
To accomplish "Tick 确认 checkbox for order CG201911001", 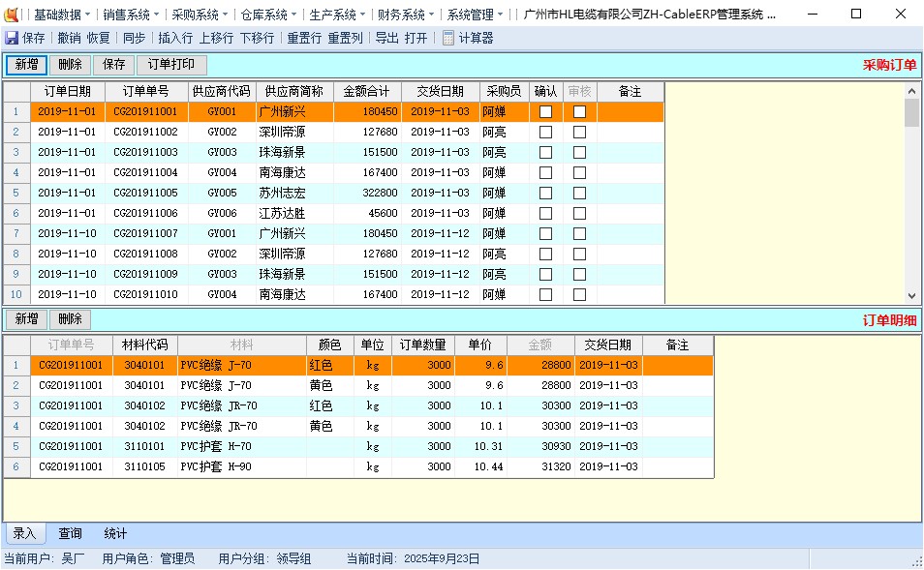I will (x=546, y=111).
